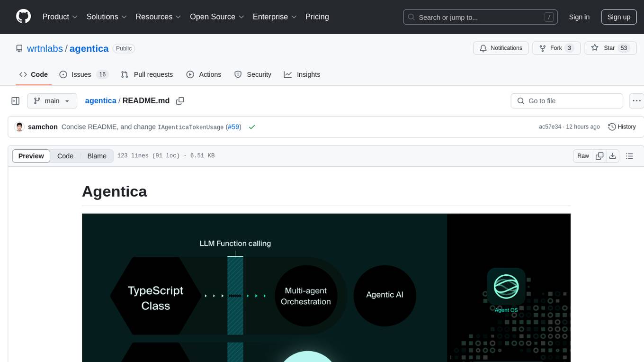The width and height of the screenshot is (644, 362).
Task: Open the Security tab
Action: pos(253,74)
